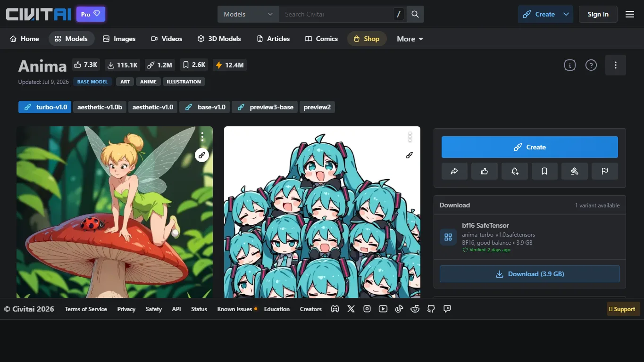Image resolution: width=644 pixels, height=362 pixels.
Task: Click the Sign In button
Action: point(598,14)
